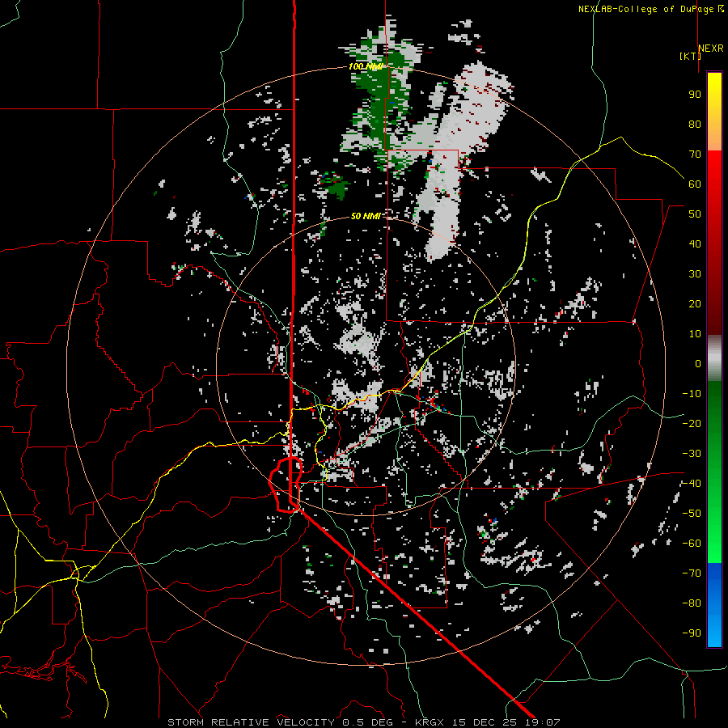Click the -70 scale value
This screenshot has width=728, height=728.
(x=692, y=574)
